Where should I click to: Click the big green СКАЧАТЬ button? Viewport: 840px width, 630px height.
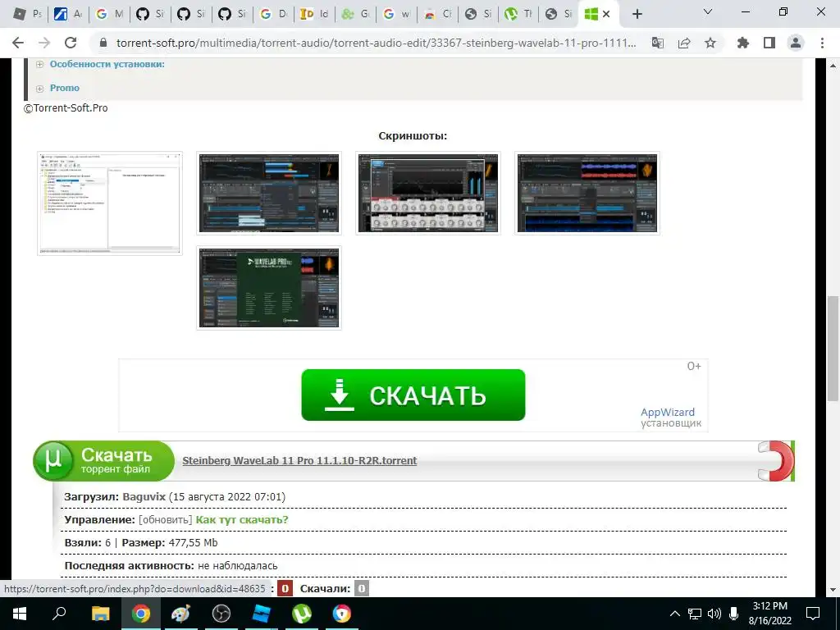tap(413, 395)
